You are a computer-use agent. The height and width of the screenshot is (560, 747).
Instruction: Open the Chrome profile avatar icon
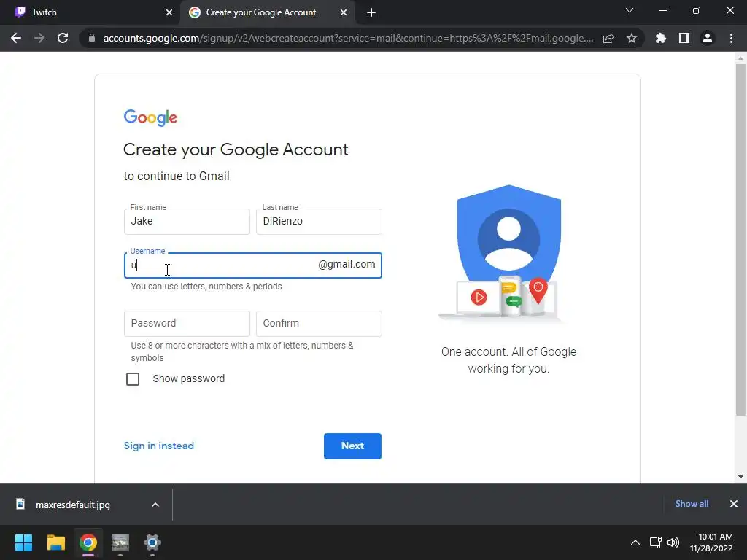(x=708, y=38)
